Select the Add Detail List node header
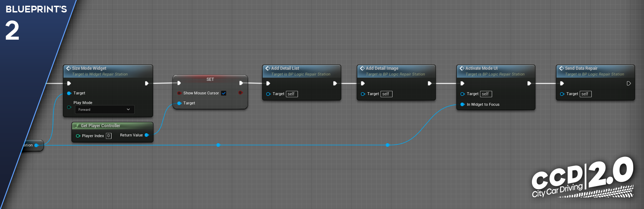This screenshot has height=209, width=644. (x=285, y=68)
